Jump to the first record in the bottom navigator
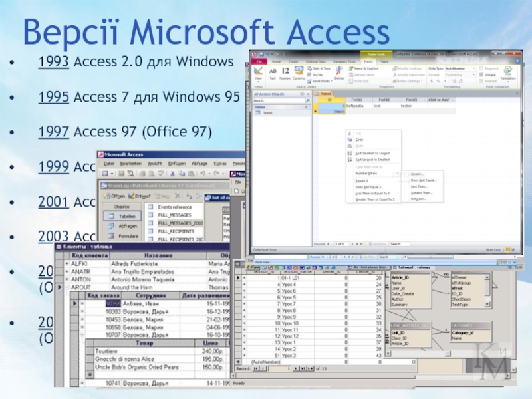The height and width of the screenshot is (399, 532). [256, 368]
